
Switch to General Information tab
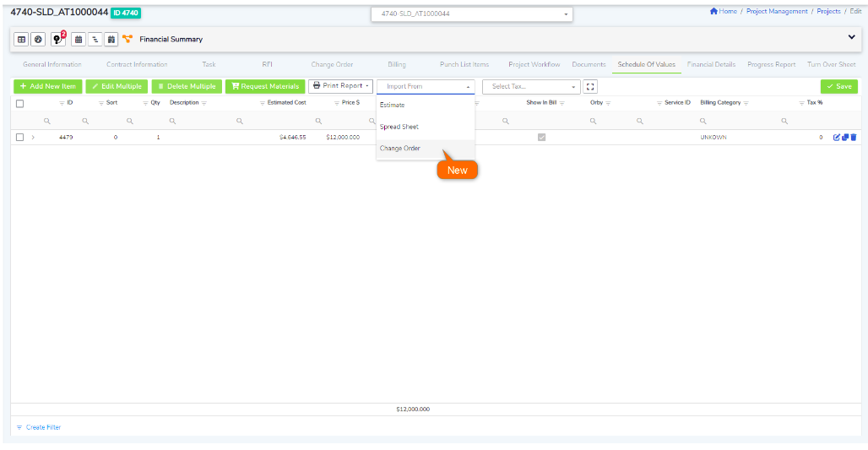(x=52, y=64)
